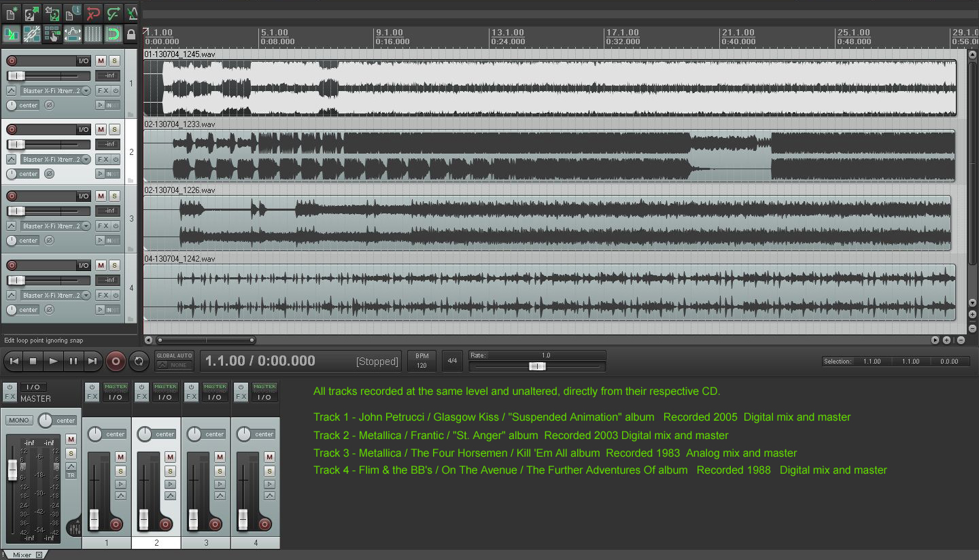The height and width of the screenshot is (560, 979).
Task: Toggle ripple editing toolbar icon
Action: (52, 33)
